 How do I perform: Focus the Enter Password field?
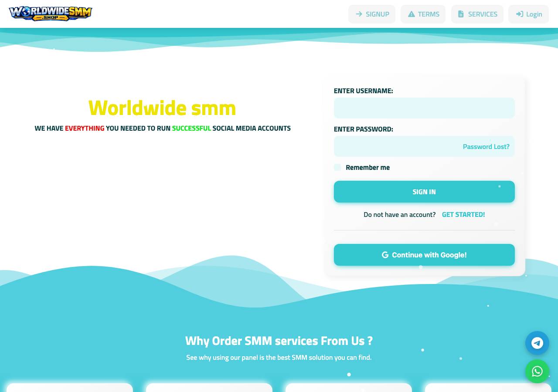point(424,146)
